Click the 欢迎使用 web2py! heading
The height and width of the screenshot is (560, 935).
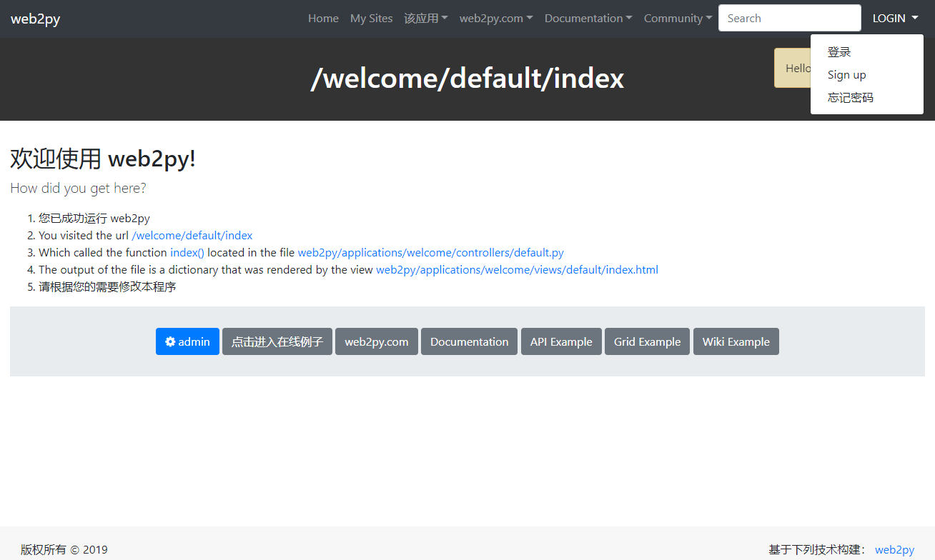[103, 159]
